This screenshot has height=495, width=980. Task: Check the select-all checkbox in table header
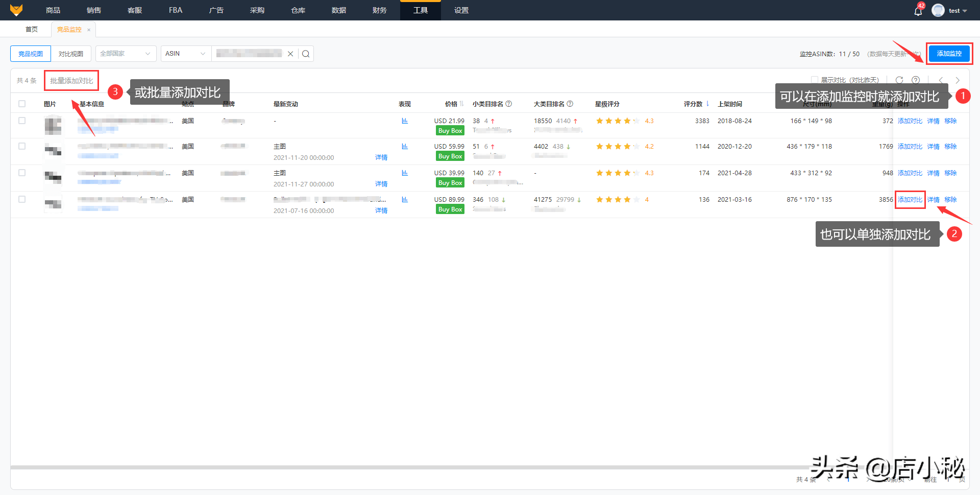click(22, 103)
